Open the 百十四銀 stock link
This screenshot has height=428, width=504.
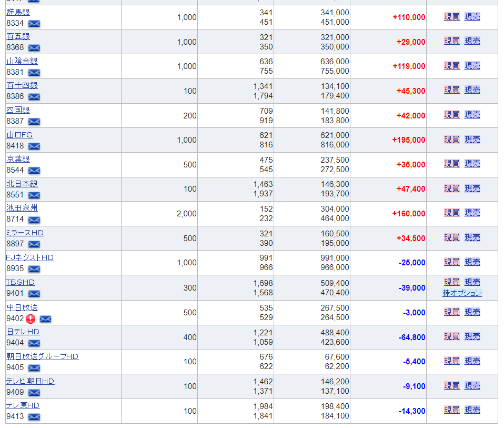(x=22, y=85)
